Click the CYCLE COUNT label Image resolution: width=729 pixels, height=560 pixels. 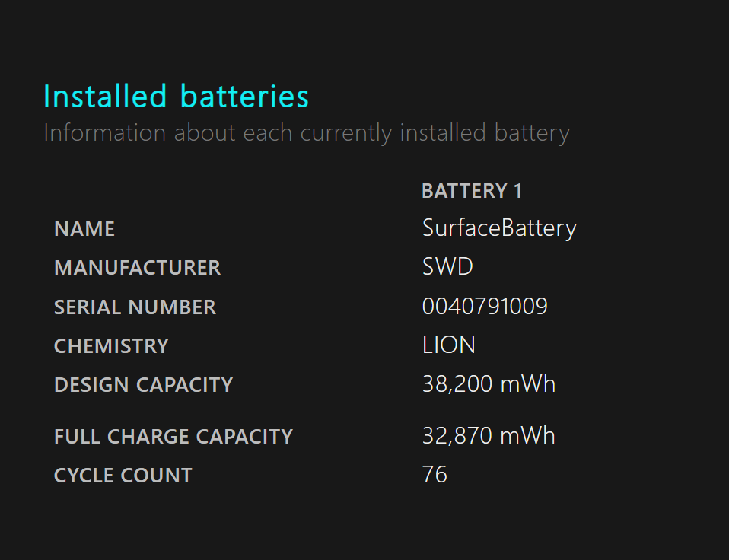click(x=123, y=476)
